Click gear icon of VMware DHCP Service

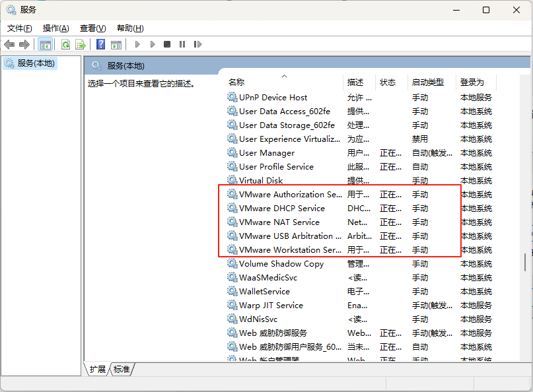pos(232,208)
